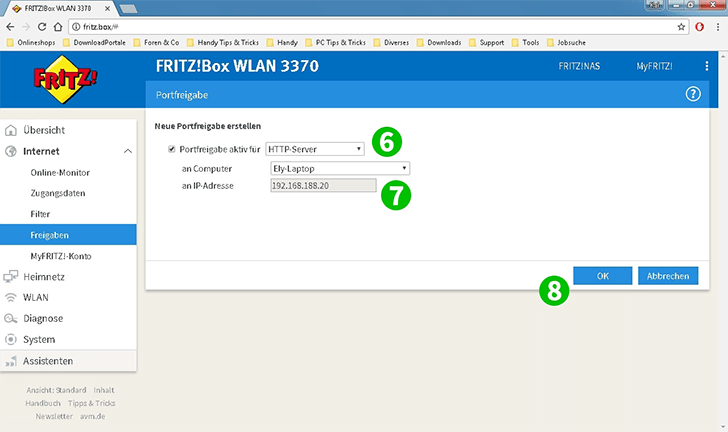Image resolution: width=728 pixels, height=432 pixels.
Task: Open the Onlineshops bookmark folder
Action: 32,43
